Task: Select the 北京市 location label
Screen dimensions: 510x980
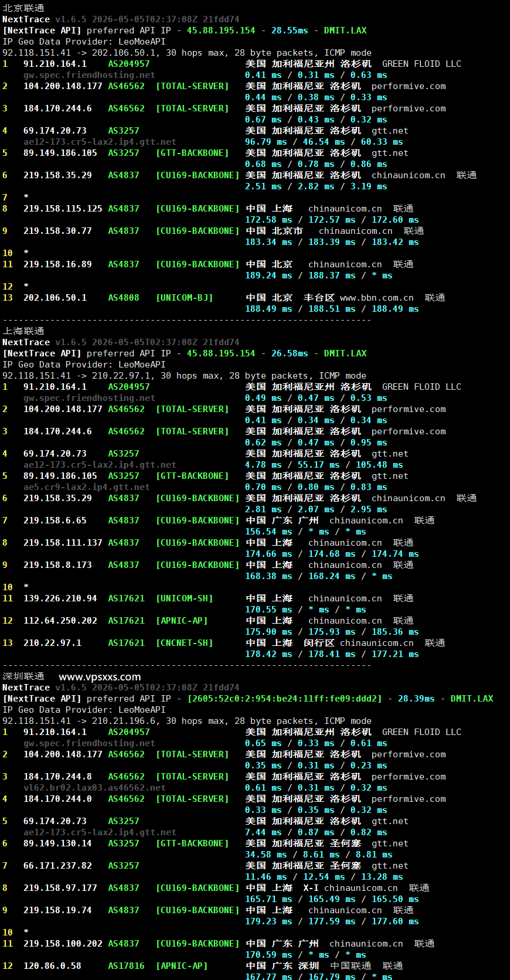Action: point(287,231)
